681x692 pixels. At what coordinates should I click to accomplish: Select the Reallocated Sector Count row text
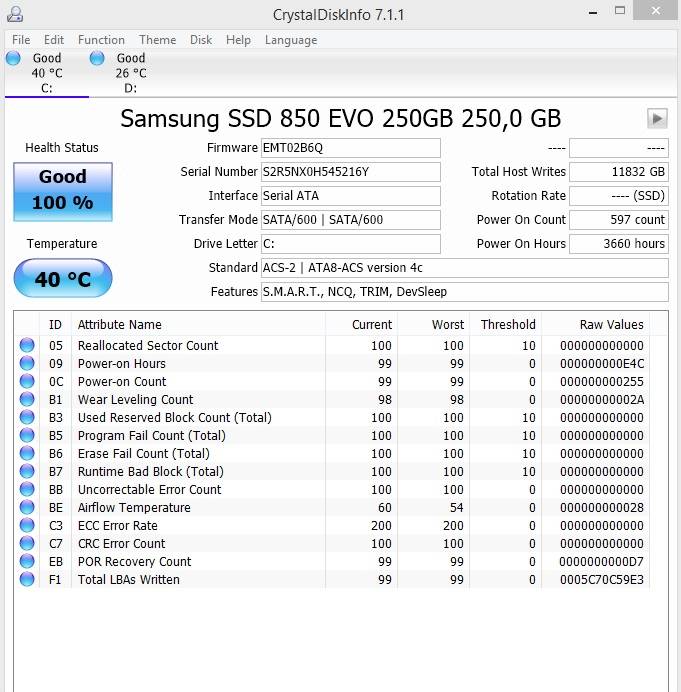coord(148,346)
